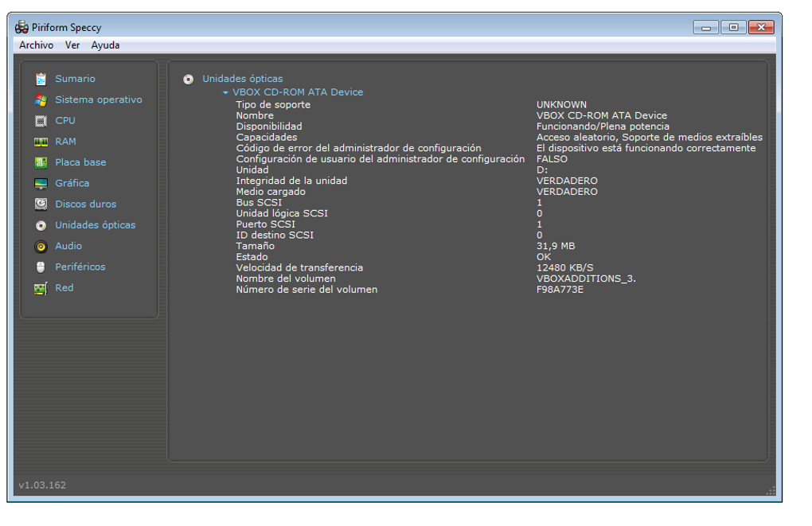This screenshot has height=526, width=812.
Task: Click the FALSO value
Action: pyautogui.click(x=552, y=159)
